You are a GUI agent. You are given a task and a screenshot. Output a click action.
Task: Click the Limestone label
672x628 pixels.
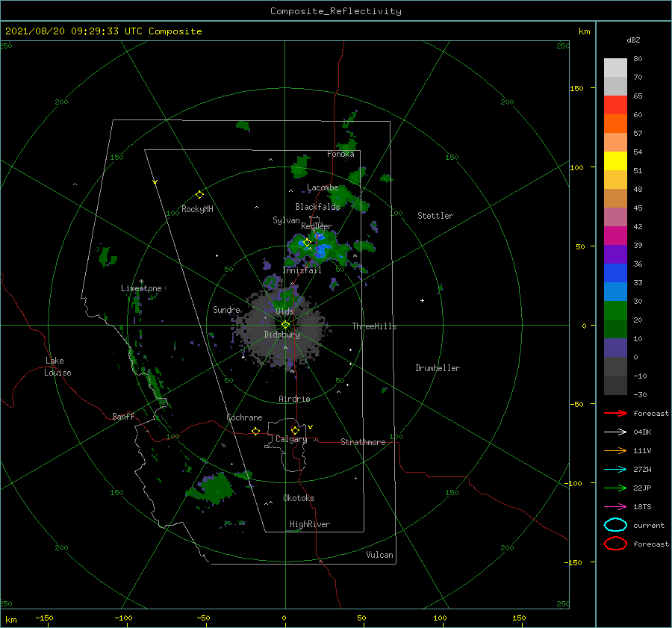[141, 288]
